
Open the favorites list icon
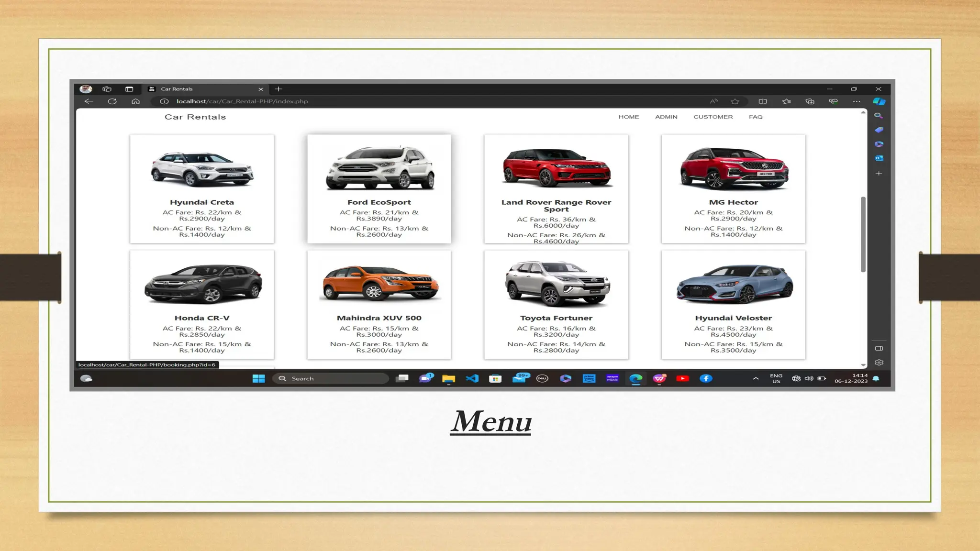click(x=786, y=101)
